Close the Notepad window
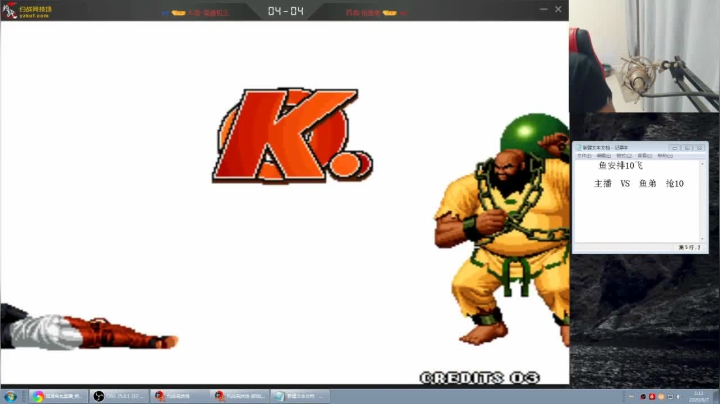 (700, 148)
